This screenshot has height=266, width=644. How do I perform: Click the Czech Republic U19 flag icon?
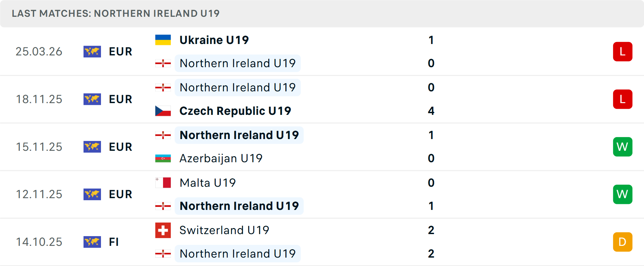163,111
